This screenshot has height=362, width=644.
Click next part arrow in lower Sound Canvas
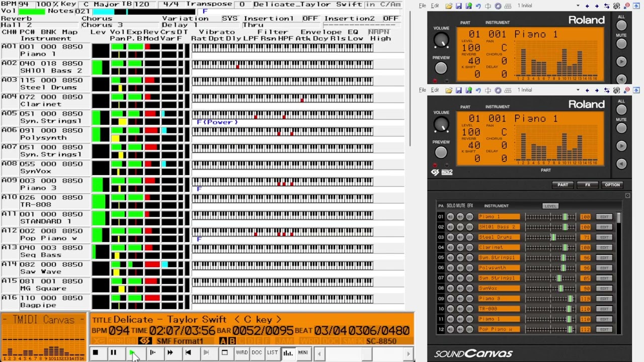click(x=621, y=146)
